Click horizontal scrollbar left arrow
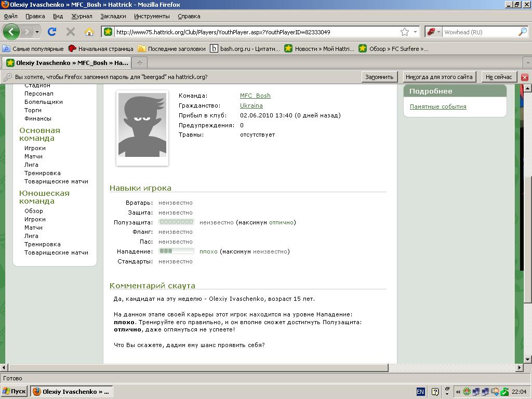Image resolution: width=532 pixels, height=399 pixels. (x=4, y=367)
